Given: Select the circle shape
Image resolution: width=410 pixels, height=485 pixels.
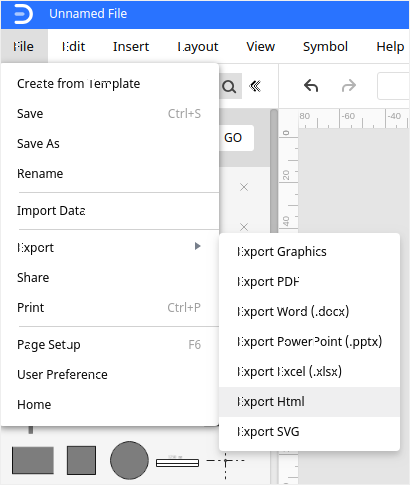Looking at the screenshot, I should click(129, 460).
